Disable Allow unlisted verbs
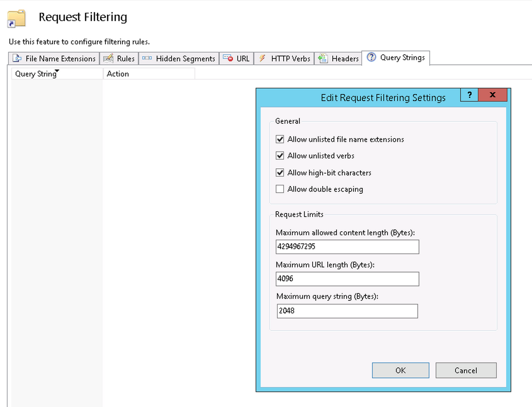This screenshot has height=407, width=532. [280, 156]
